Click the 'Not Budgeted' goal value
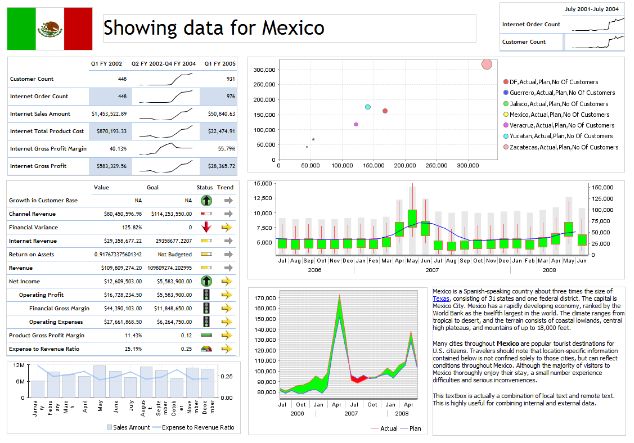The height and width of the screenshot is (443, 634). [175, 254]
